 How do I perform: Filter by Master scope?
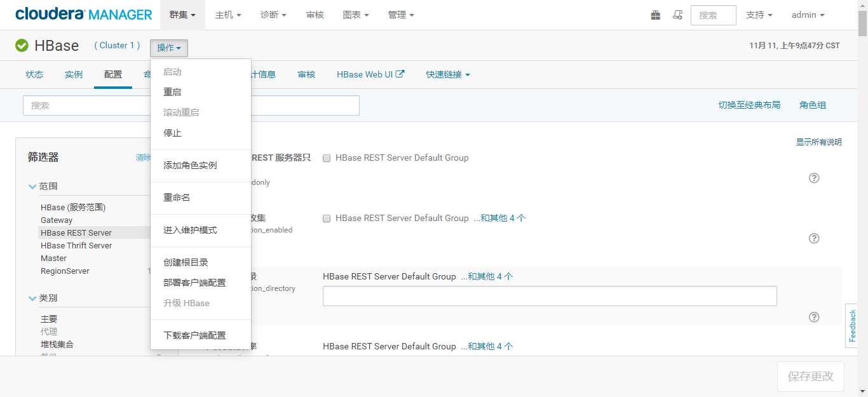pyautogui.click(x=53, y=258)
